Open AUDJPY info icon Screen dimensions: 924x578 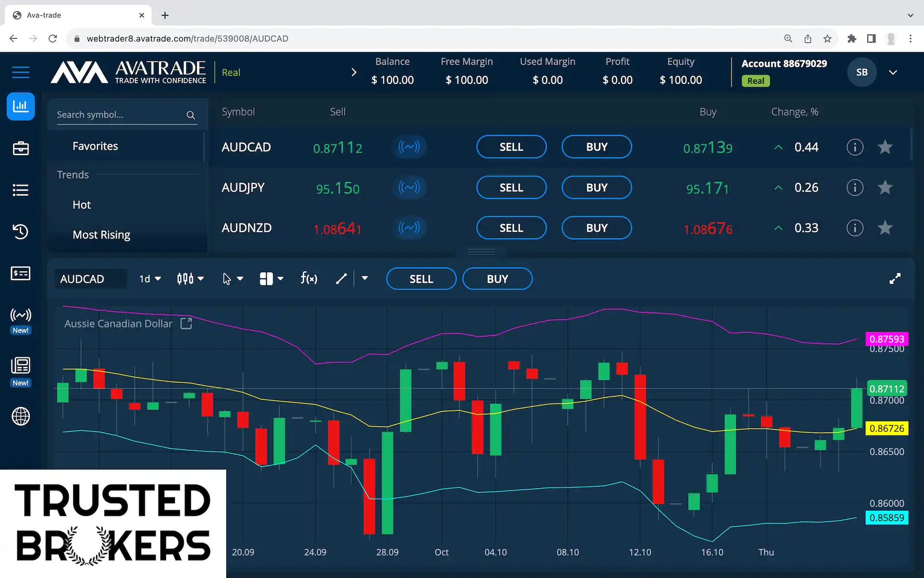855,187
